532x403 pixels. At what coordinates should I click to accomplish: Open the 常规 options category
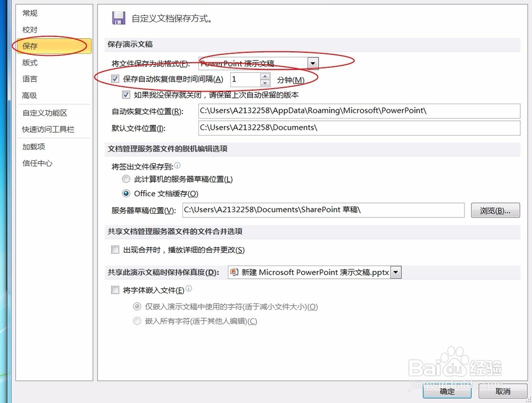[x=30, y=13]
